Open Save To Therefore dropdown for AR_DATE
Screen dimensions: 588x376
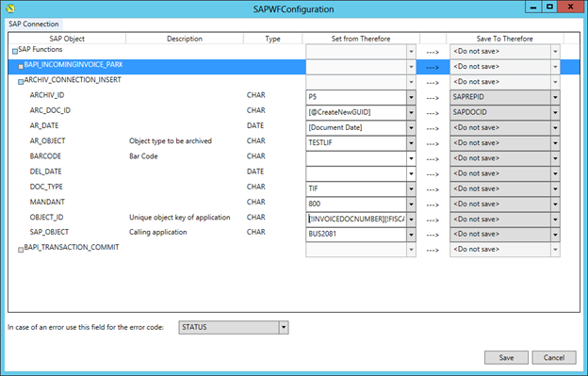(x=555, y=128)
